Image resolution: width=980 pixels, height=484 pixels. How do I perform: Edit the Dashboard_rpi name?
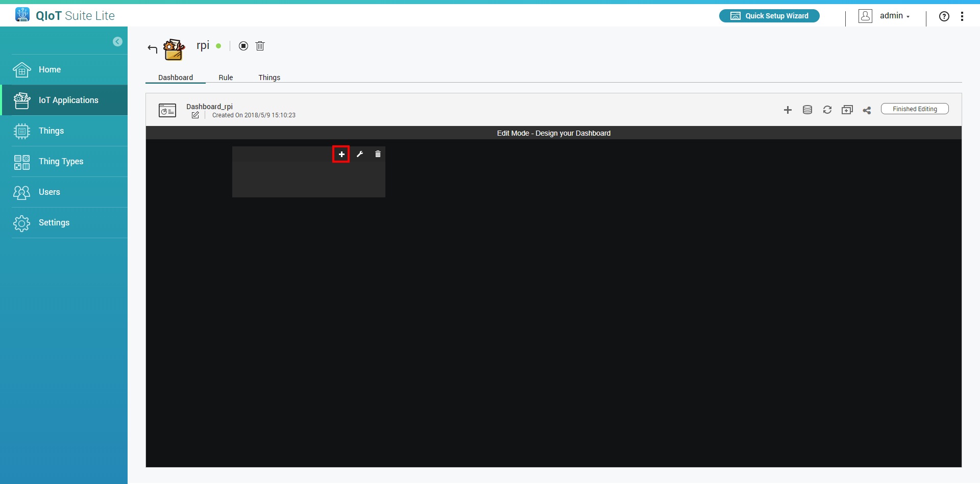point(195,115)
